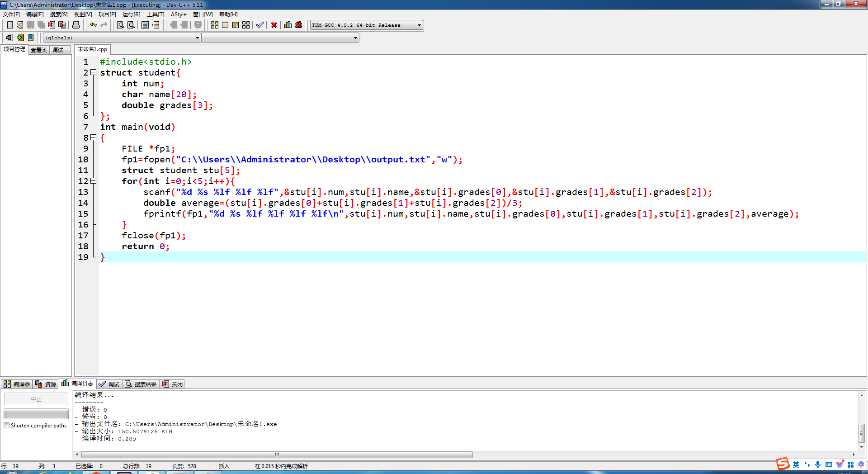
Task: Click the four-colored-squares compile icon
Action: tap(215, 25)
